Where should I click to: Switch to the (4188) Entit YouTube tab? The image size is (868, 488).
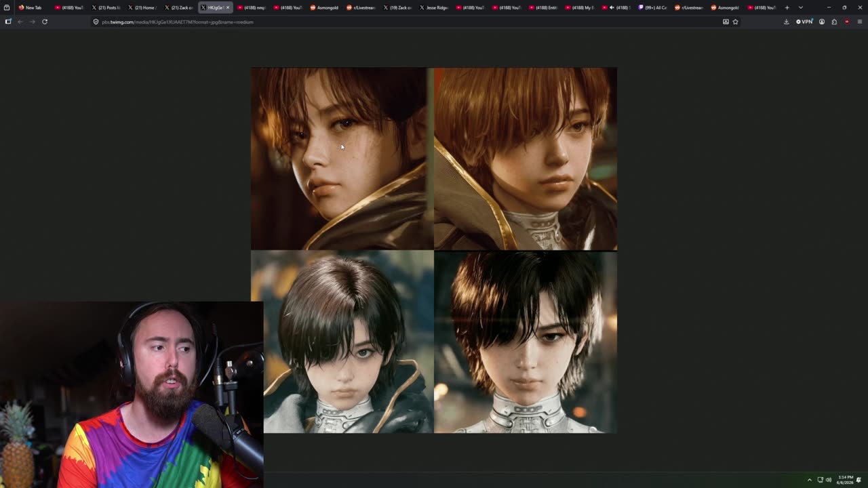[x=545, y=7]
